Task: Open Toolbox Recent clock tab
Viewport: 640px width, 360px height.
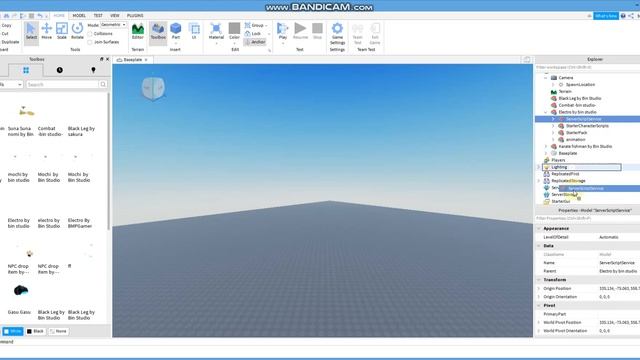Action: coord(60,70)
